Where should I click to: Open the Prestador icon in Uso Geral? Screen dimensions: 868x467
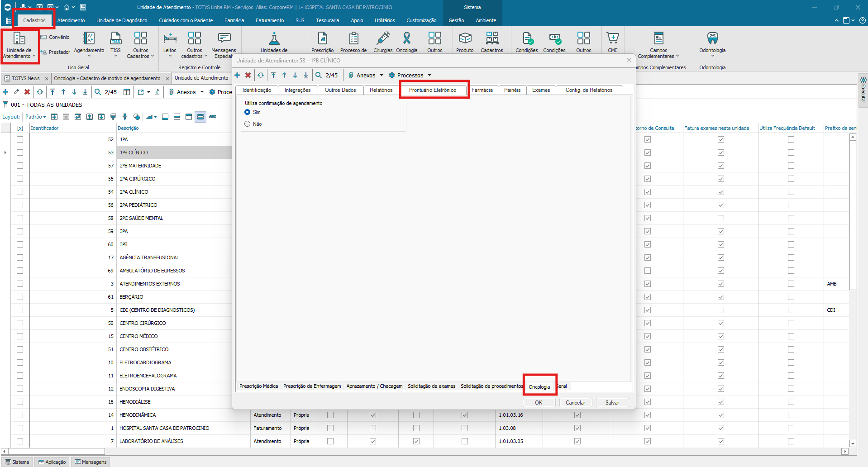coord(55,52)
